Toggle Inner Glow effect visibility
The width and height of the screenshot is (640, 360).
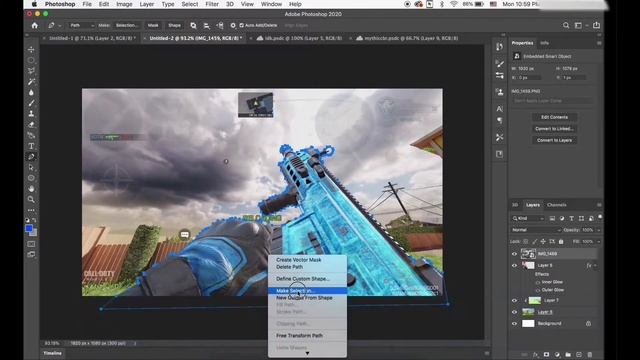point(538,282)
